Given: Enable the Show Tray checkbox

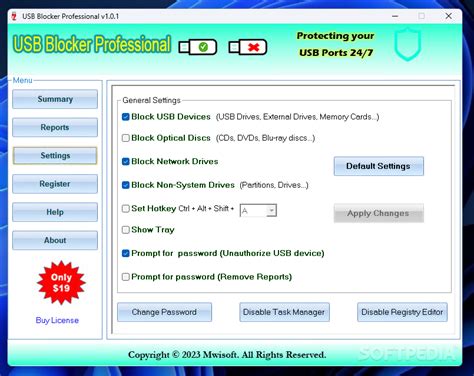Looking at the screenshot, I should click(126, 230).
